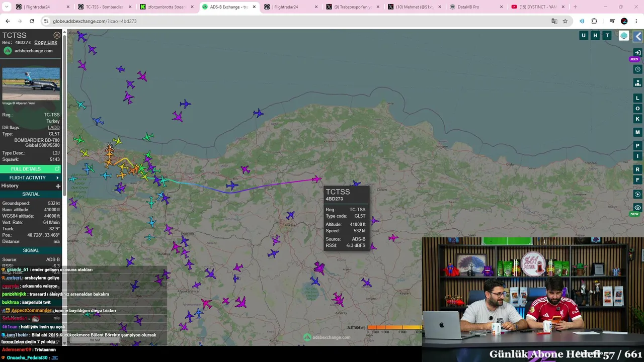Click the translate page icon
Image resolution: width=644 pixels, height=362 pixels.
pos(554,21)
